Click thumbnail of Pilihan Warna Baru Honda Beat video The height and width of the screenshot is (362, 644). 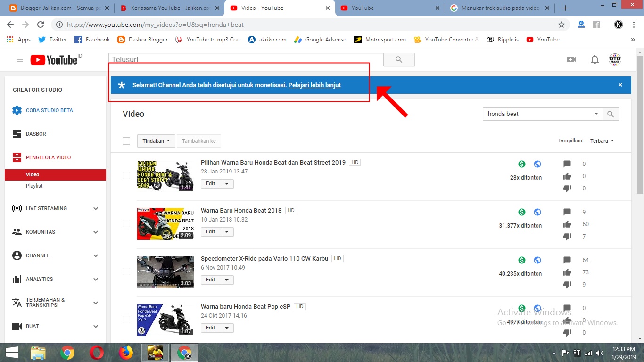(x=165, y=175)
